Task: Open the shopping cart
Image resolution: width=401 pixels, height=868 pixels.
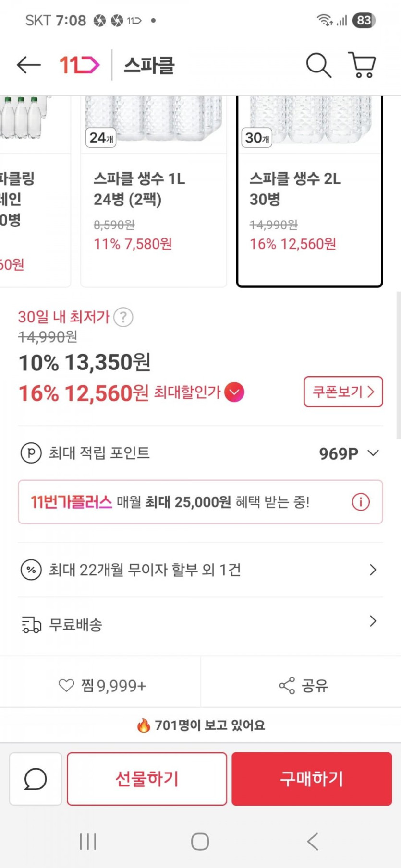Action: point(362,65)
